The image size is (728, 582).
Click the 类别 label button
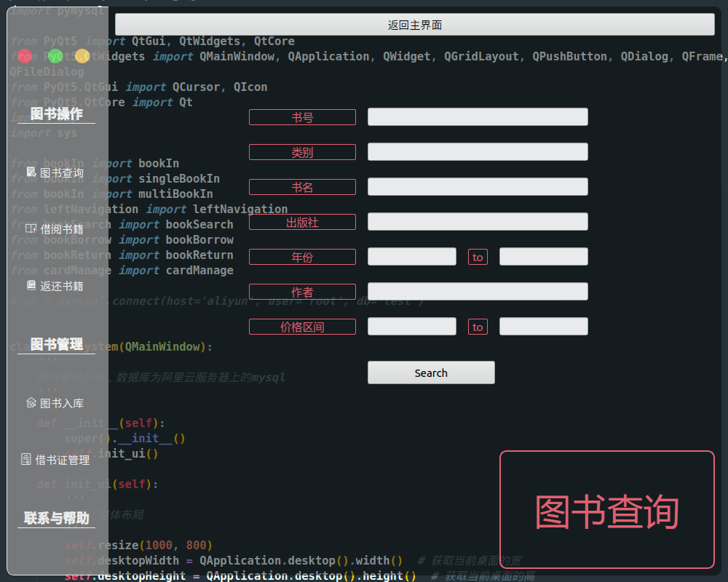[302, 151]
